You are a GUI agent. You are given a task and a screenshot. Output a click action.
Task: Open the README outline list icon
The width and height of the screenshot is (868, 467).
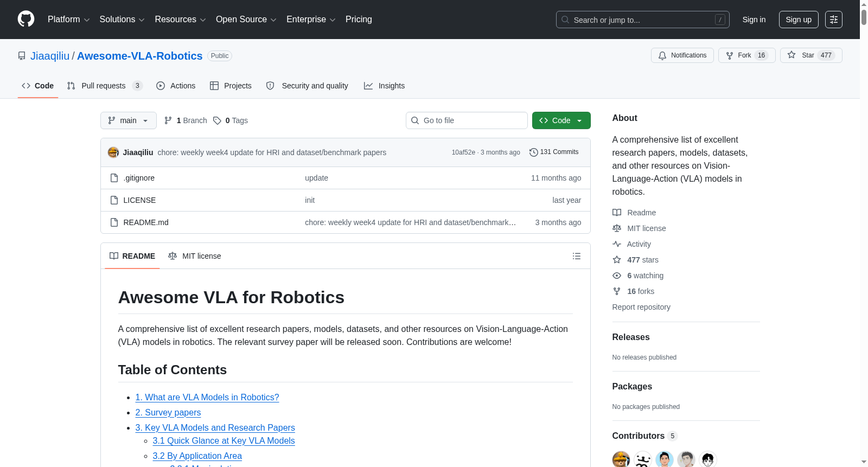(577, 256)
